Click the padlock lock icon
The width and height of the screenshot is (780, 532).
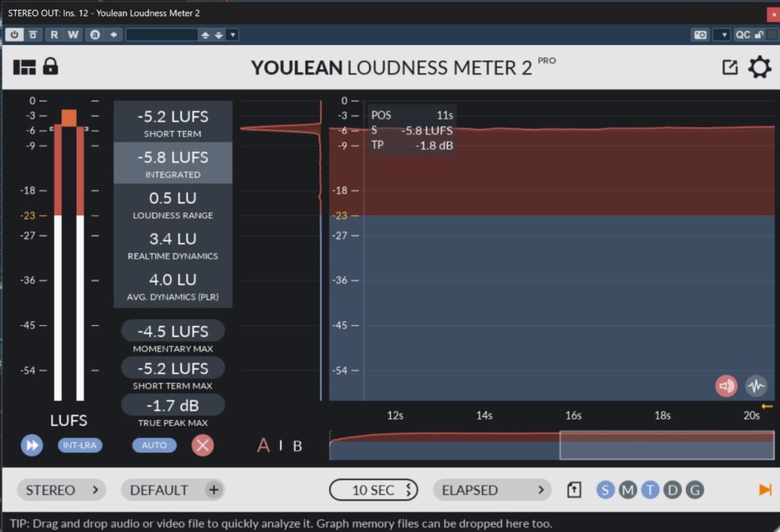click(50, 67)
